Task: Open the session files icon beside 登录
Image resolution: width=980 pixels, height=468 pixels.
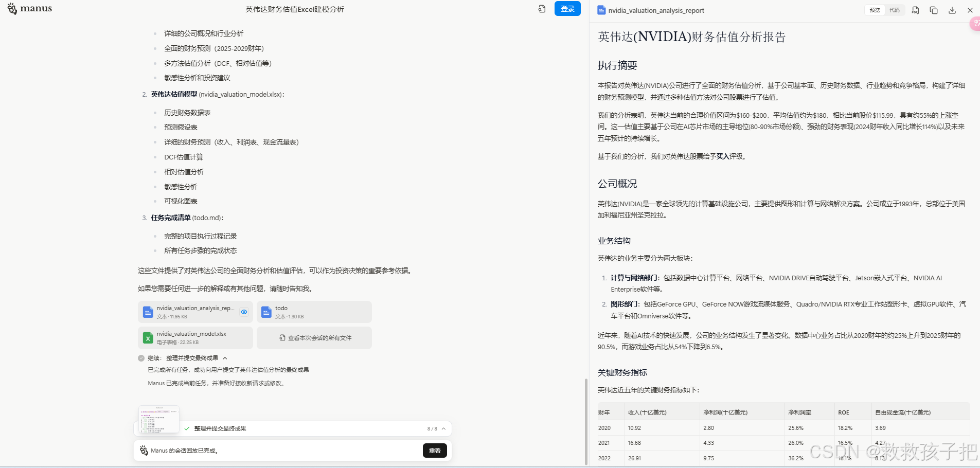Action: coord(542,9)
